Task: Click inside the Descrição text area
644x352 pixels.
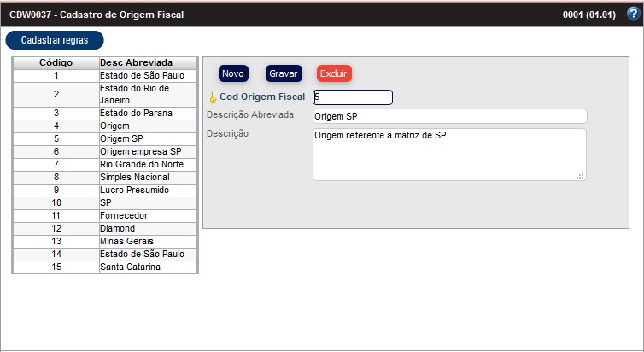Action: [449, 154]
